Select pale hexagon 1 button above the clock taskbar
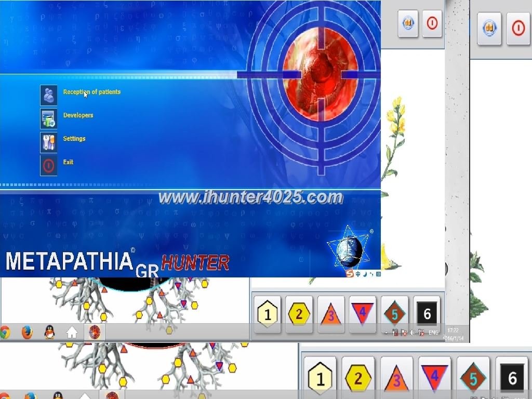This screenshot has height=399, width=532. (268, 314)
